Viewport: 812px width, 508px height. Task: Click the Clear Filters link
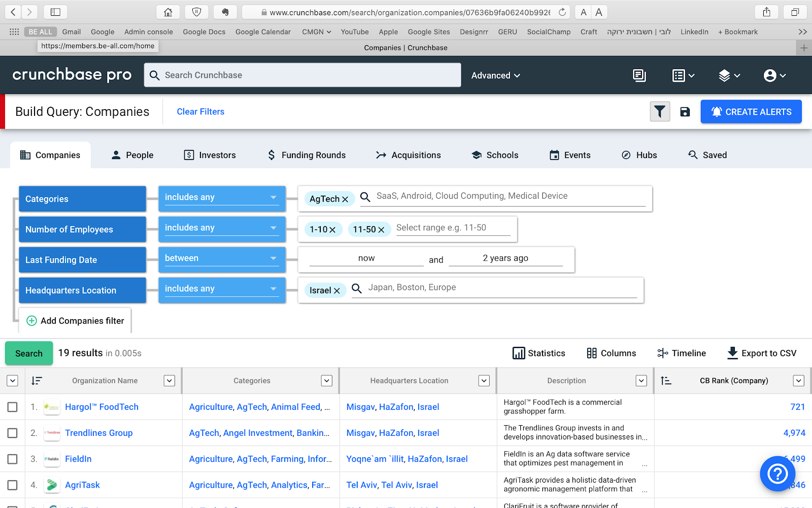(200, 112)
